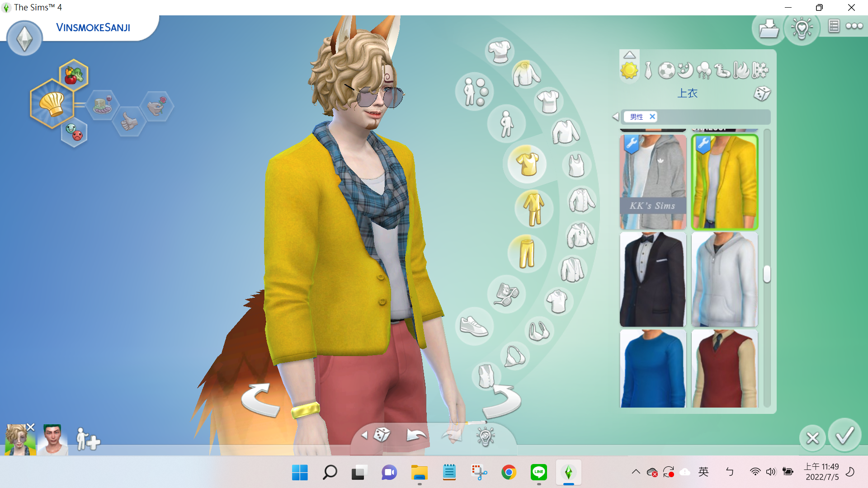868x488 pixels.
Task: Rotate the Sim using the right arrow
Action: click(501, 401)
